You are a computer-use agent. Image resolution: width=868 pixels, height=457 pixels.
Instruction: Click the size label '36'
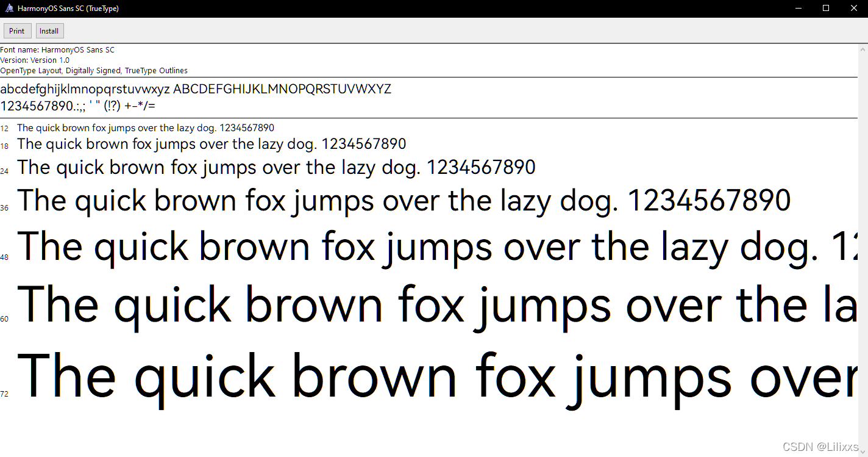pyautogui.click(x=5, y=208)
